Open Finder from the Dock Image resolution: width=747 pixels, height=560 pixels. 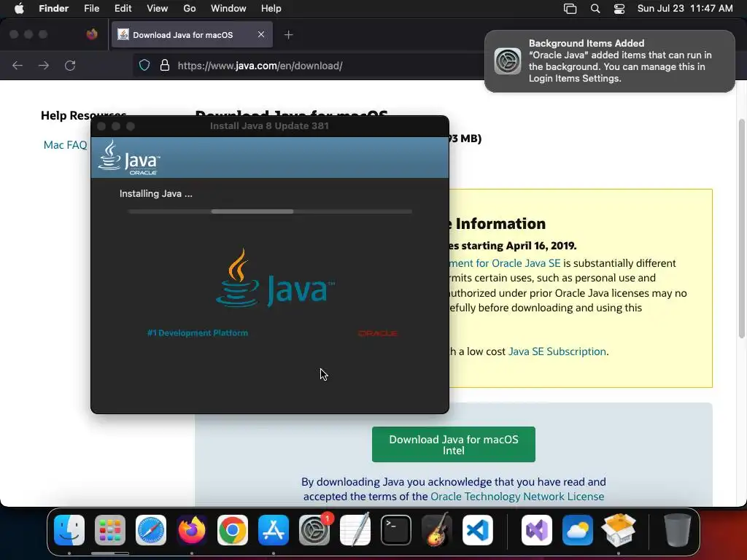(69, 530)
